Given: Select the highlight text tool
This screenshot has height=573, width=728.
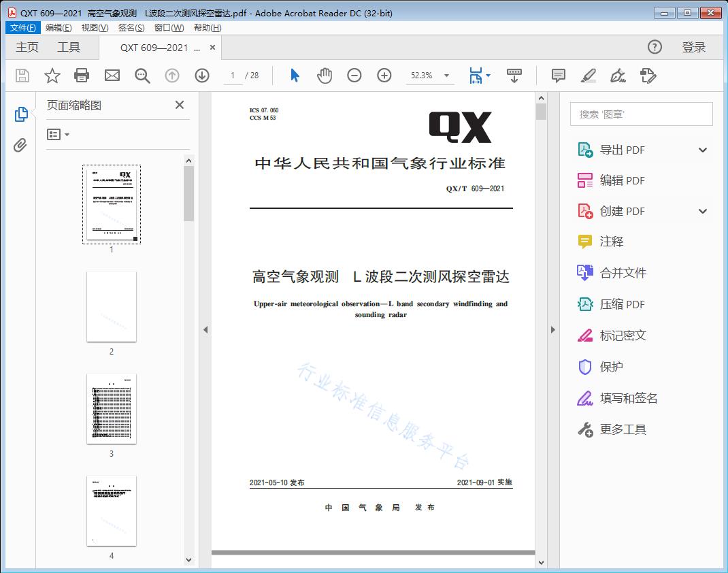Looking at the screenshot, I should pyautogui.click(x=589, y=76).
